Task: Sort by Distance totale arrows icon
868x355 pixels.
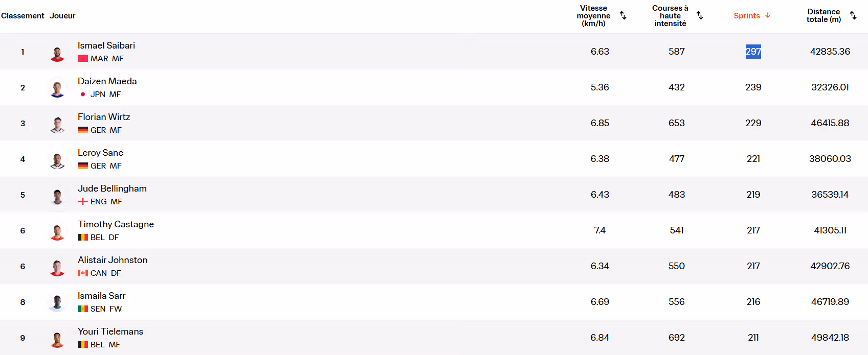Action: pyautogui.click(x=853, y=15)
